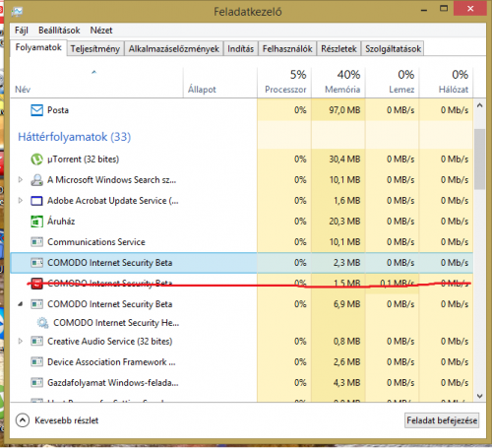492x448 pixels.
Task: Minimize the Feladatkezelő window
Action: 424,9
